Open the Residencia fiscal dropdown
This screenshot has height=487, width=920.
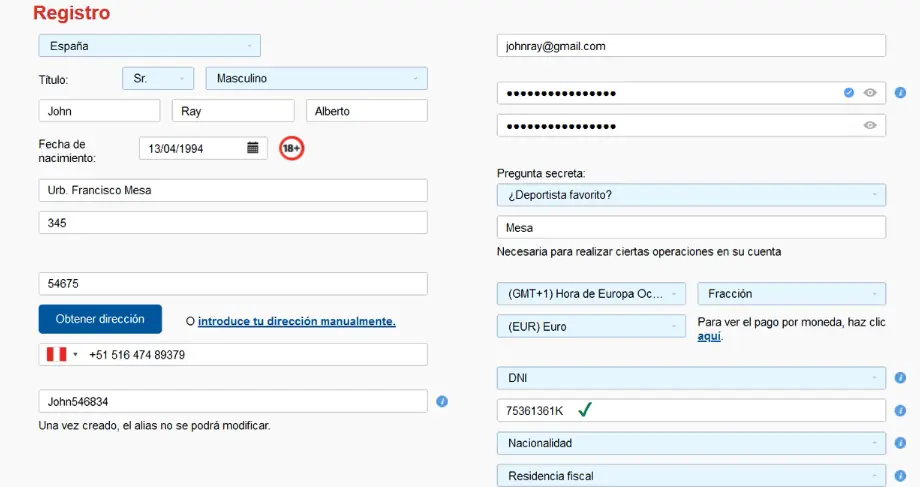click(691, 476)
